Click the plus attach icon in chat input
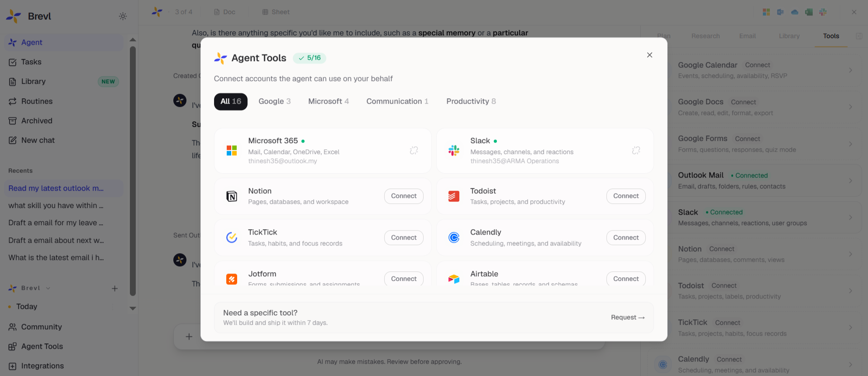Viewport: 868px width, 376px height. point(189,337)
